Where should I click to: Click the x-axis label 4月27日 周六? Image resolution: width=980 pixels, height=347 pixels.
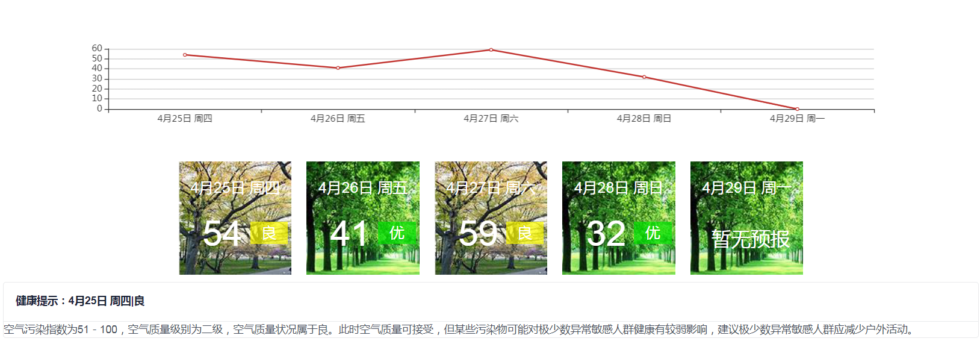tap(491, 119)
